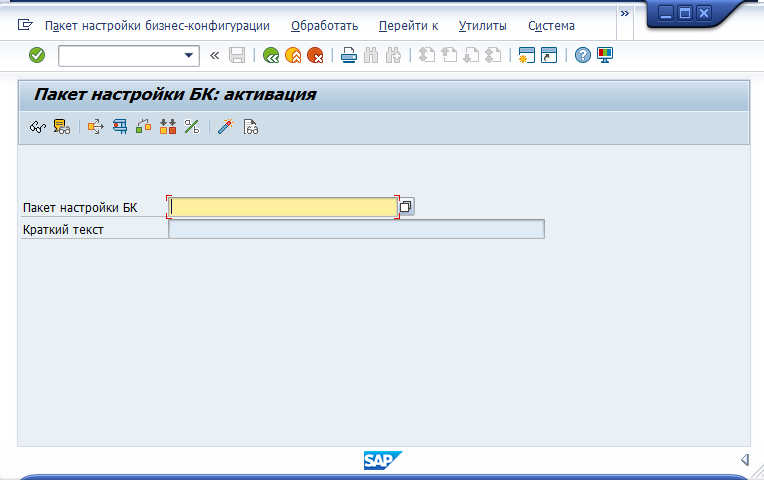Image resolution: width=764 pixels, height=480 pixels.
Task: Click the glasses Display icon
Action: tap(37, 127)
